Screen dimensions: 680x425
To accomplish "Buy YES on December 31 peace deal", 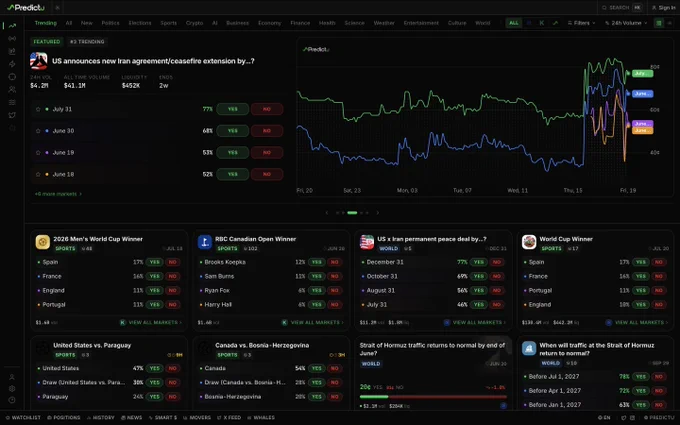I will 479,262.
